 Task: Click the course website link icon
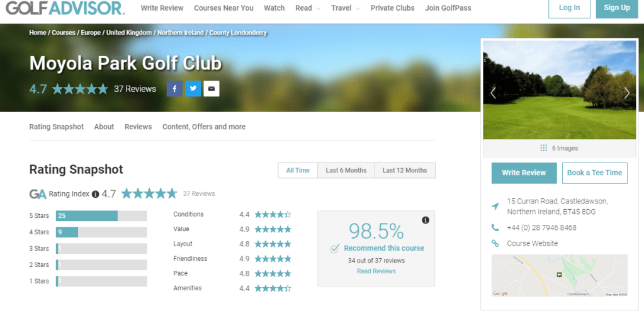pos(495,243)
